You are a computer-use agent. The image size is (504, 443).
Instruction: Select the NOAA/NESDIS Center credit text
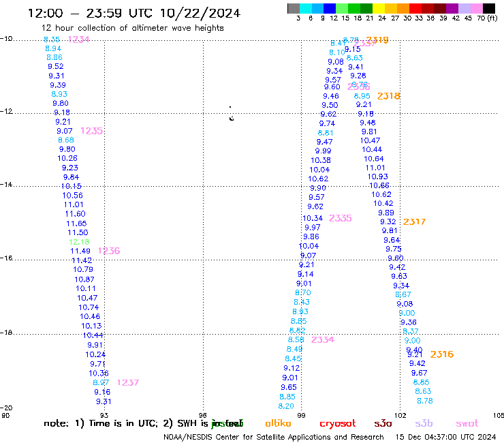[274, 437]
